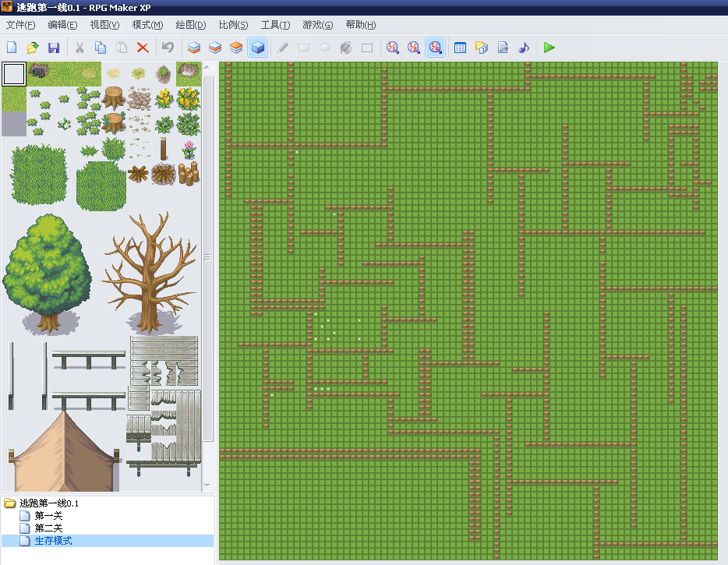Open the Sound Test music note icon
Image resolution: width=728 pixels, height=565 pixels.
(x=524, y=48)
